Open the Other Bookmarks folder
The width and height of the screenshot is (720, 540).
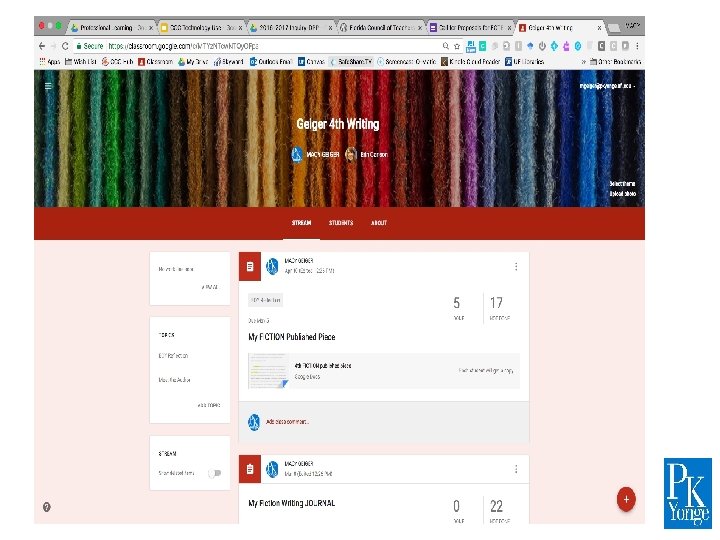[615, 62]
